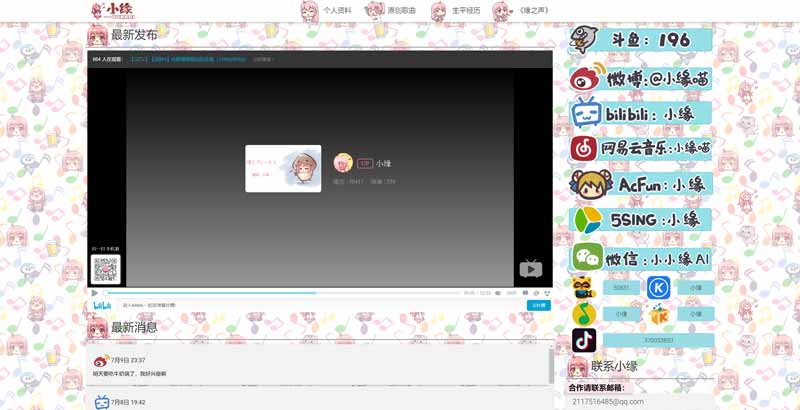Click the AcFun：小缘 banner
The width and height of the screenshot is (800, 410).
pyautogui.click(x=641, y=185)
